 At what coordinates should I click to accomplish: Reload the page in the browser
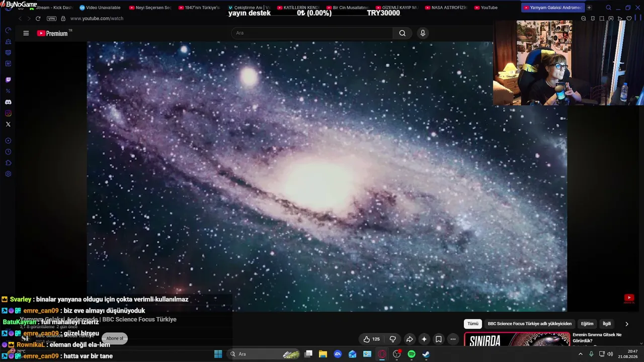click(x=38, y=19)
